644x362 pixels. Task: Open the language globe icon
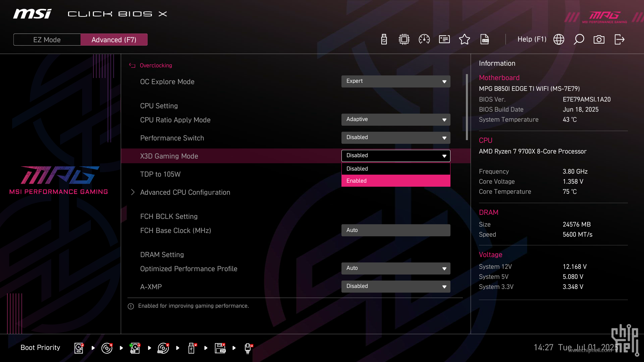tap(559, 39)
